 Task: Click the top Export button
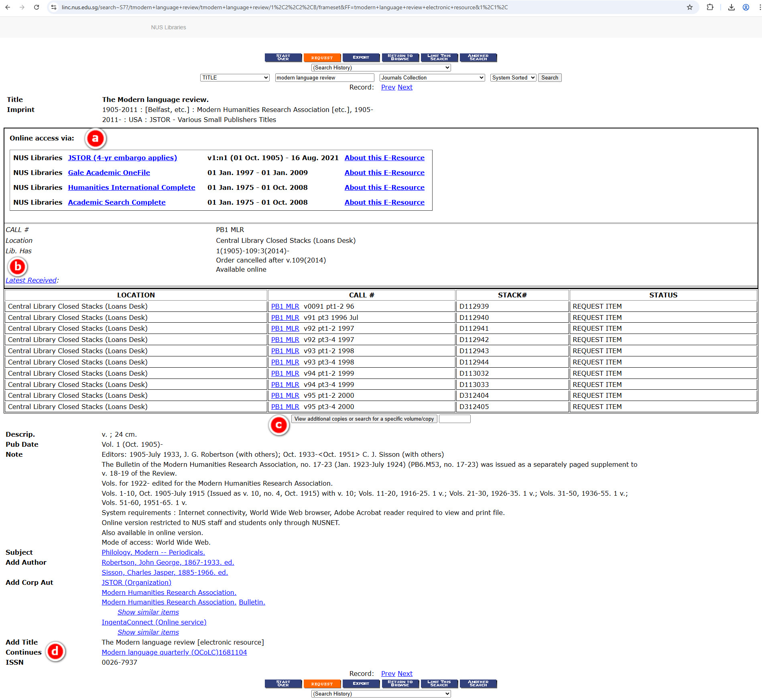(361, 57)
